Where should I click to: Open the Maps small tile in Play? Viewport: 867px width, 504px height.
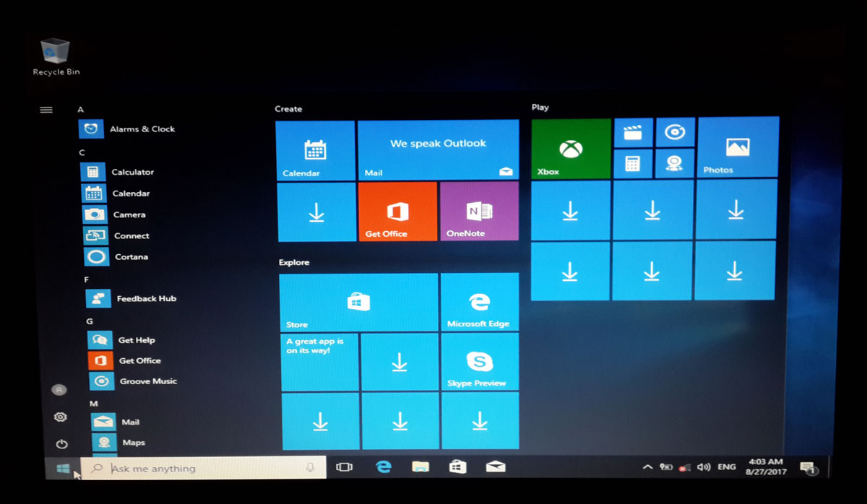(675, 163)
